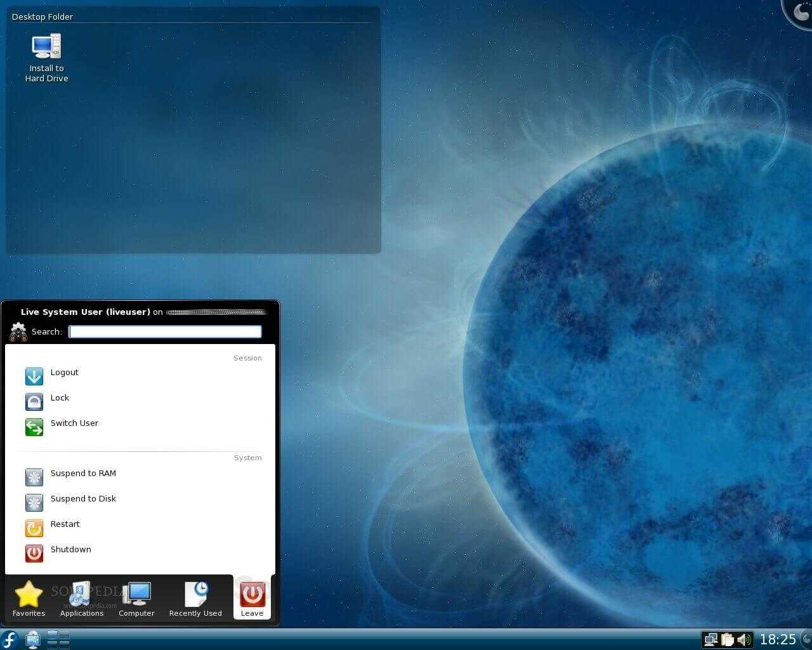812x650 pixels.
Task: Click the Lock padlock icon
Action: coord(34,401)
